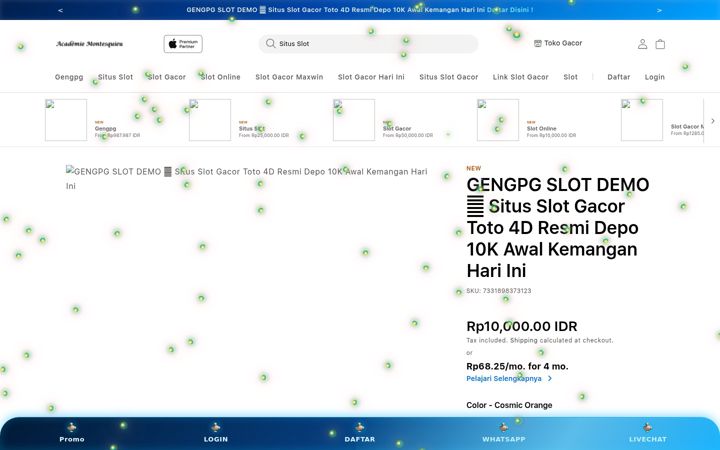
Task: Open the Slot Gacor Hari Ini menu item
Action: [x=371, y=77]
